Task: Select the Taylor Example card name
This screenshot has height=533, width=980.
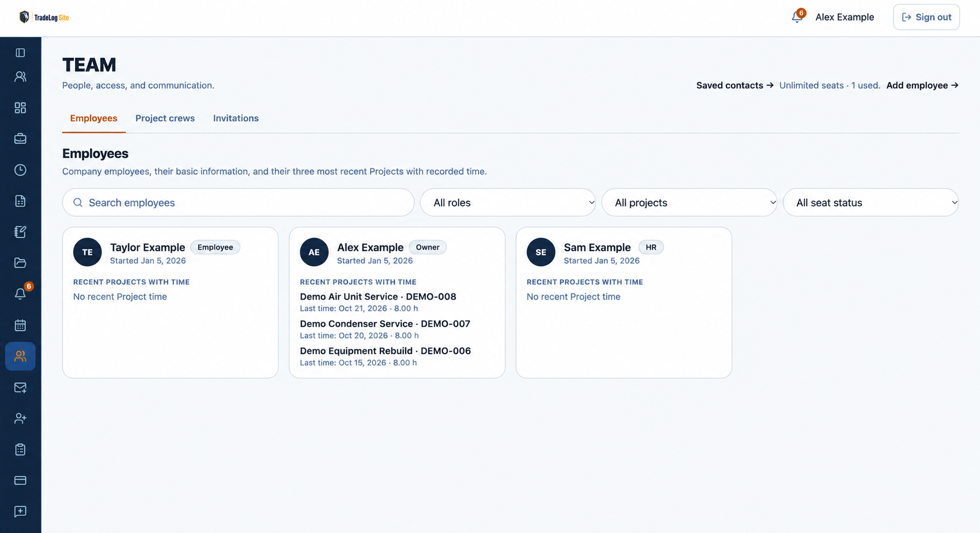Action: pos(148,247)
